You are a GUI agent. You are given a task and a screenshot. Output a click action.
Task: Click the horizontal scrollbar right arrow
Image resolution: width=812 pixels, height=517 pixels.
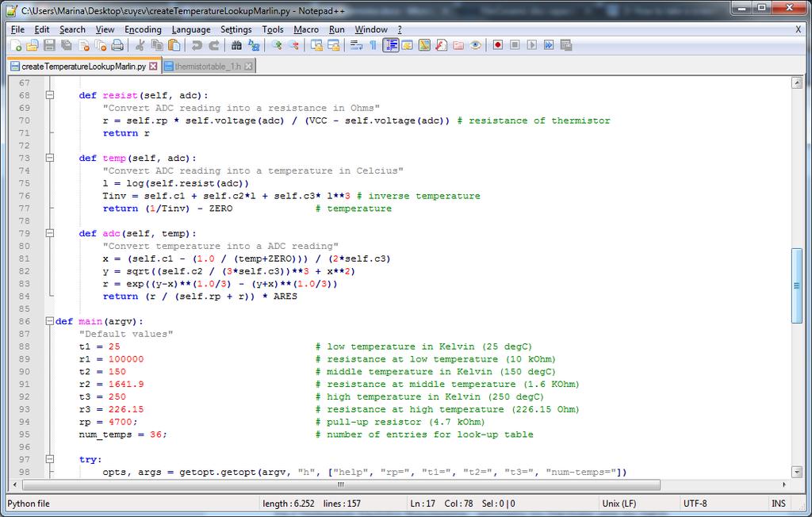click(784, 484)
